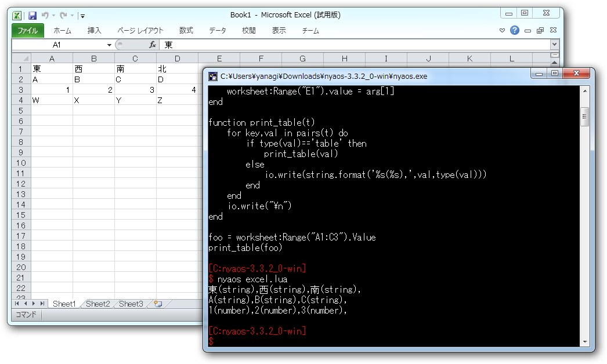This screenshot has width=607, height=364.
Task: Select cell A1 containing 東
Action: click(x=51, y=68)
